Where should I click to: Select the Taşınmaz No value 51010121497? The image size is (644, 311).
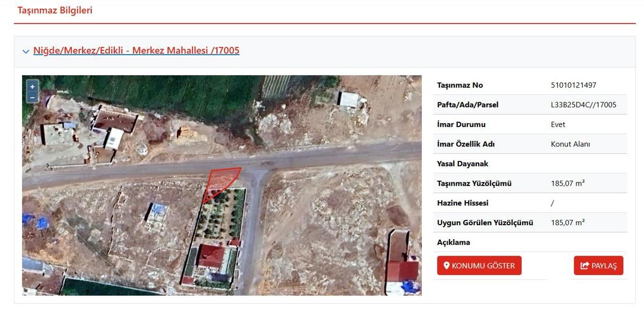pyautogui.click(x=573, y=85)
